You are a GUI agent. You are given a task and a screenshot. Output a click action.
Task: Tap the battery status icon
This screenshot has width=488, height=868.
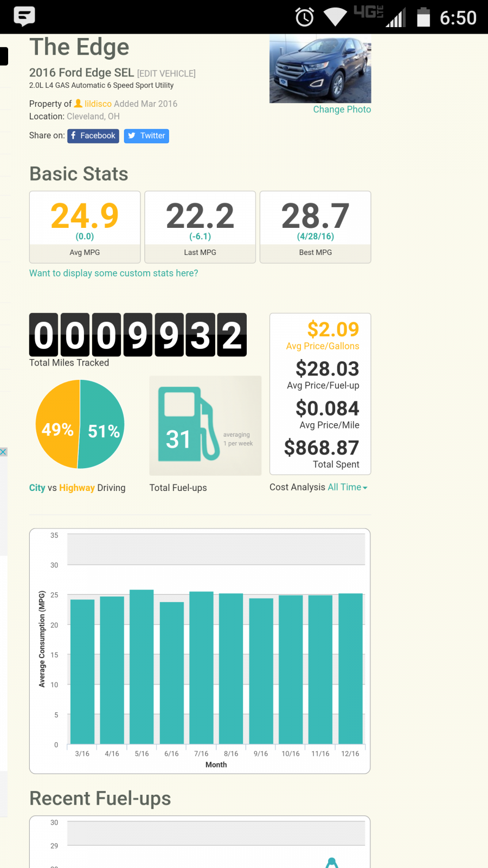[x=423, y=17]
